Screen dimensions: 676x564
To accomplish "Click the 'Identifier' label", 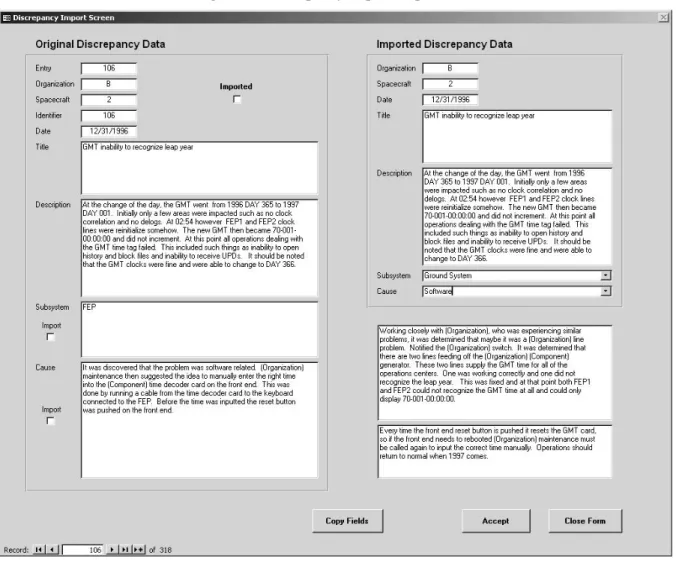I will (x=49, y=116).
